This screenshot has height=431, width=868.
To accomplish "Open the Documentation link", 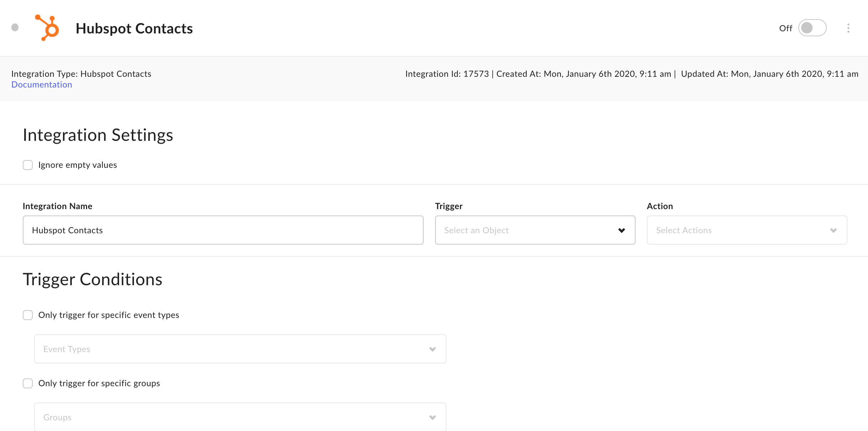I will [42, 85].
